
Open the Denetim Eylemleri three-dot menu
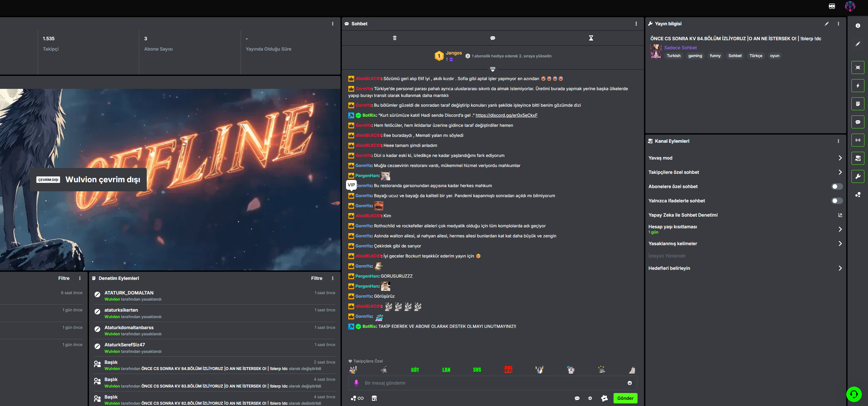point(333,278)
